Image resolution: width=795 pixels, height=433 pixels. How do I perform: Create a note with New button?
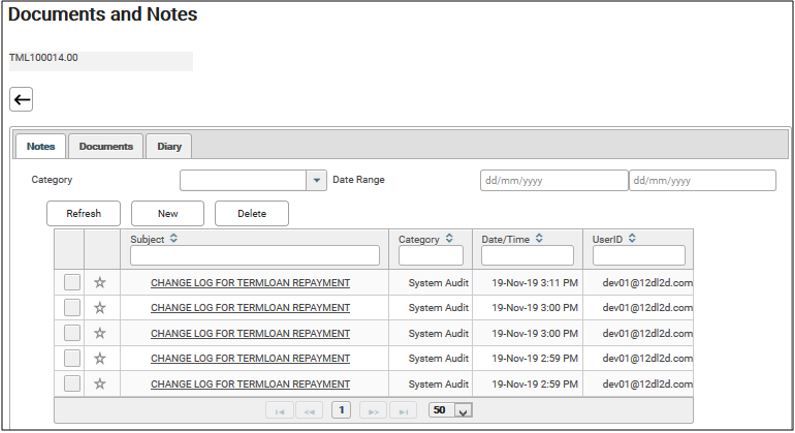click(x=167, y=213)
